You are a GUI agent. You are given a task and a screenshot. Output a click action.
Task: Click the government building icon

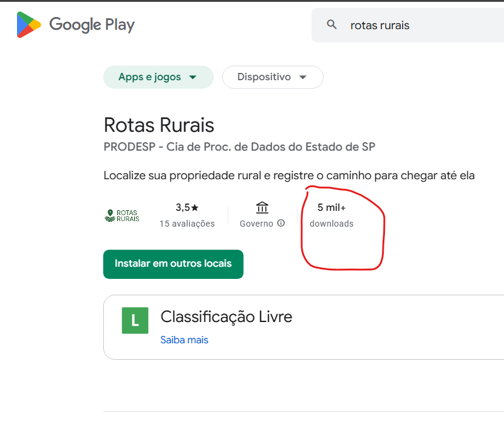[262, 207]
